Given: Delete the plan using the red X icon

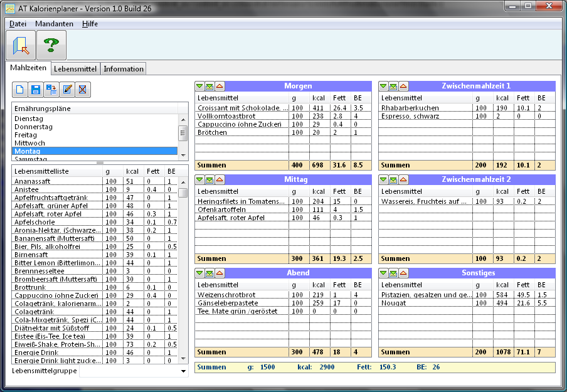Looking at the screenshot, I should pyautogui.click(x=82, y=90).
